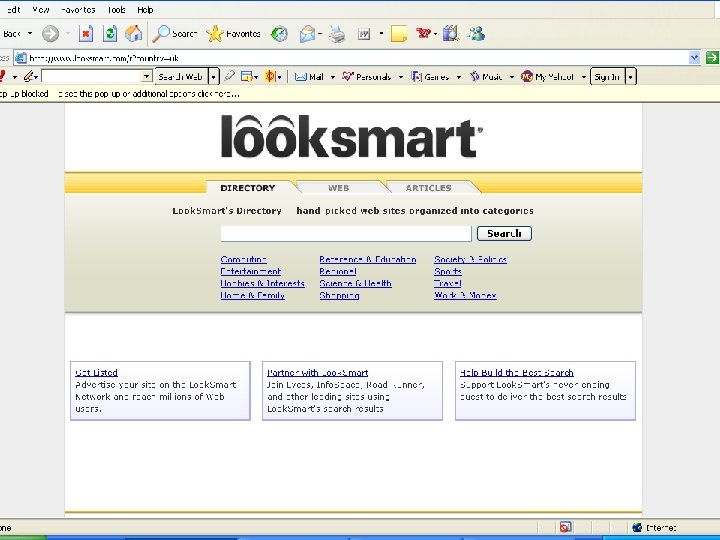
Task: Click the pop-up blocker window icon
Action: [247, 77]
